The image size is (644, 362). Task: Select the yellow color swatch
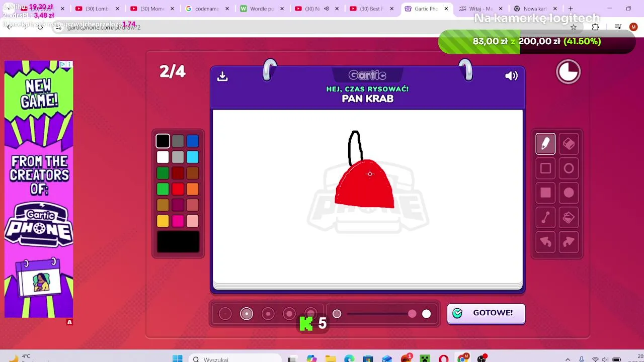163,221
